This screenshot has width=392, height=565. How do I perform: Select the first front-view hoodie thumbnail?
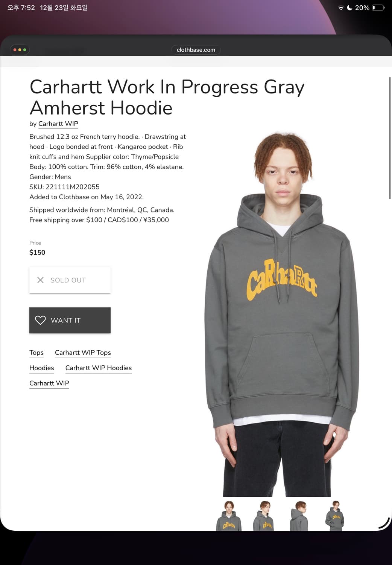coord(229,515)
